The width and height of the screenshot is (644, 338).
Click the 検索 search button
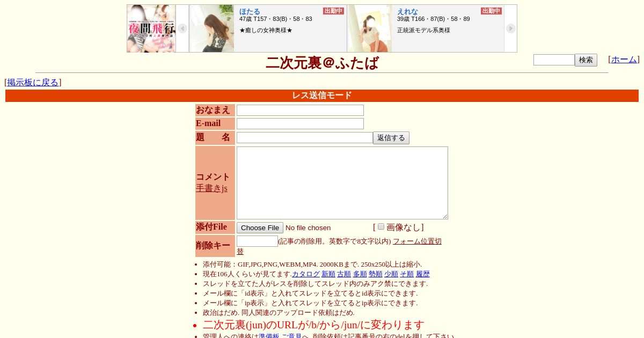click(586, 60)
